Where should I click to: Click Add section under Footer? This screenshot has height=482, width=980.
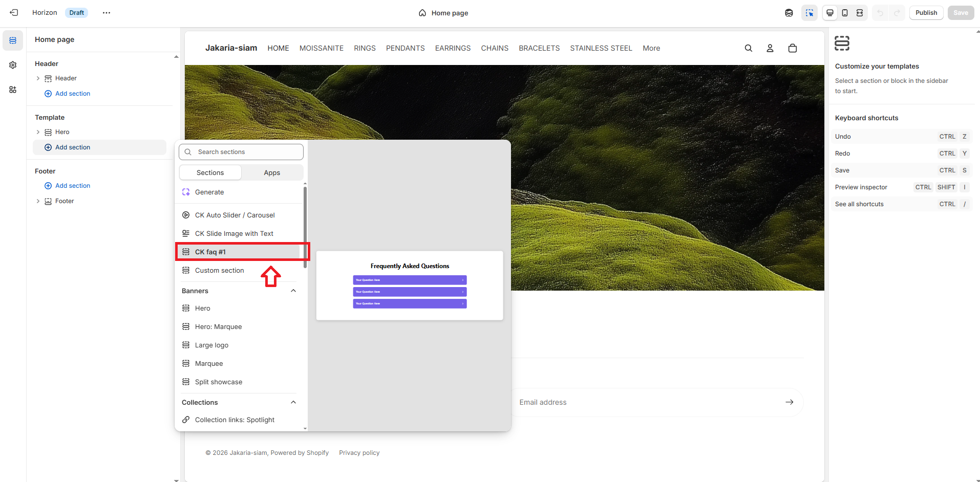72,186
